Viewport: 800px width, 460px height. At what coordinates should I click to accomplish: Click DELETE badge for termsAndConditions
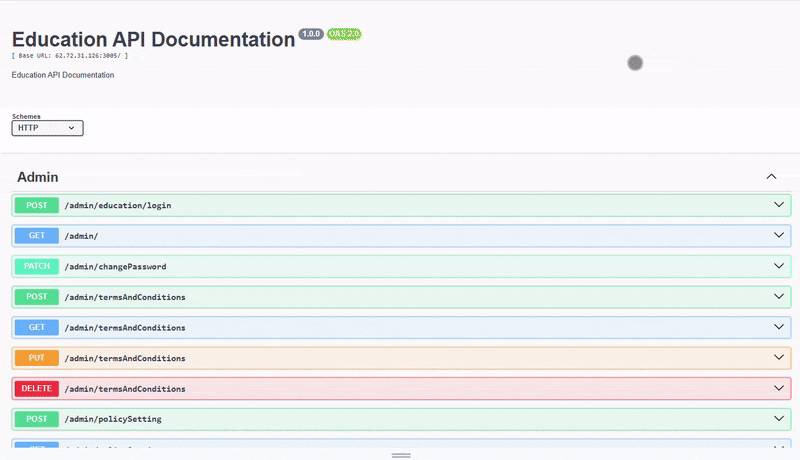[x=37, y=389]
